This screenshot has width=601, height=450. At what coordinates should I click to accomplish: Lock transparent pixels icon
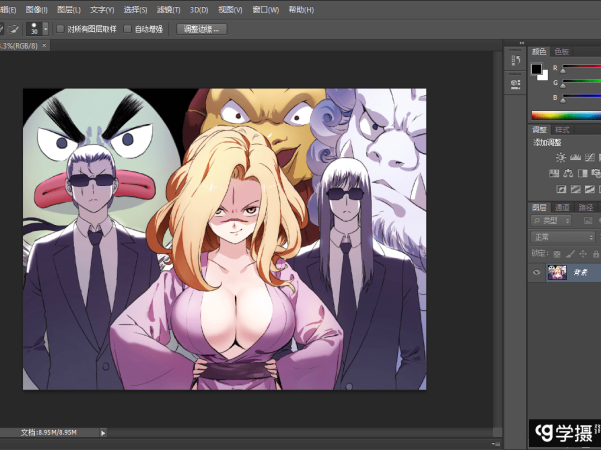557,254
